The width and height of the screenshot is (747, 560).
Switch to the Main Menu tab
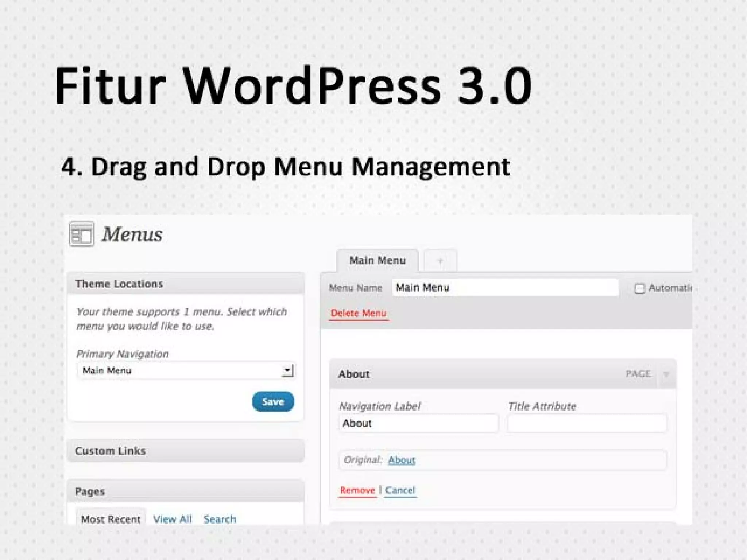378,260
